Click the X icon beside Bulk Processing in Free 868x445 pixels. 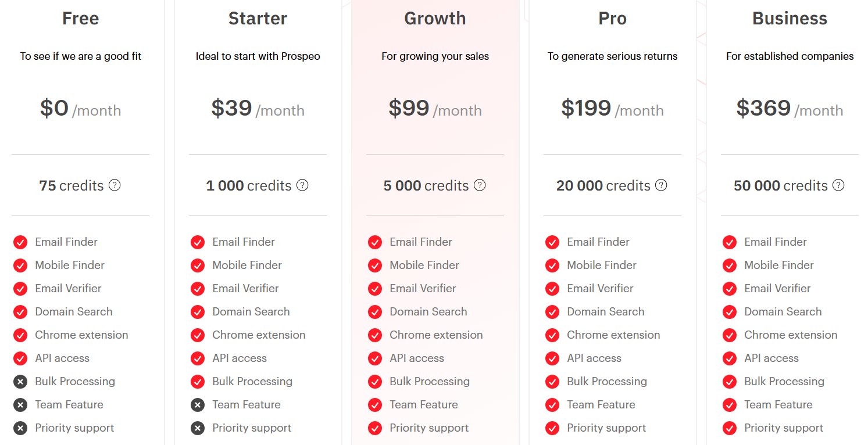click(x=20, y=381)
